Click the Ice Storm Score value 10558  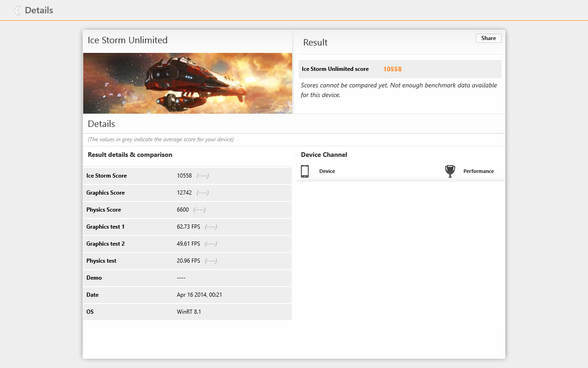pos(184,176)
